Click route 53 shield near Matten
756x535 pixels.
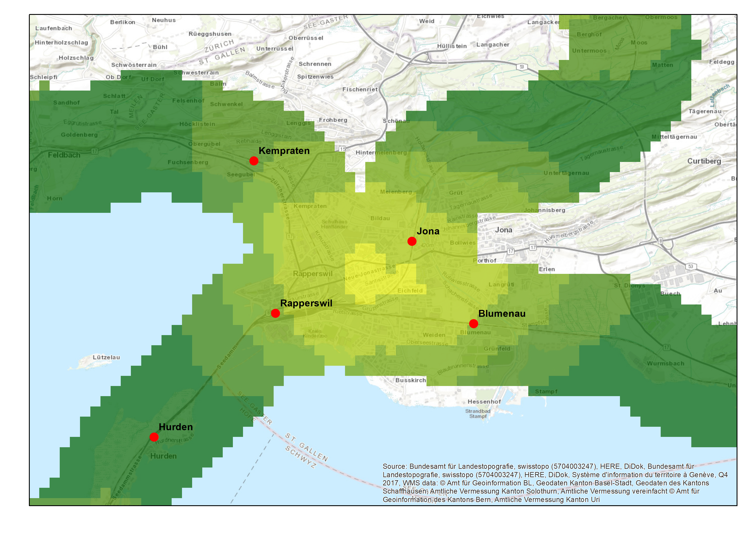point(522,67)
